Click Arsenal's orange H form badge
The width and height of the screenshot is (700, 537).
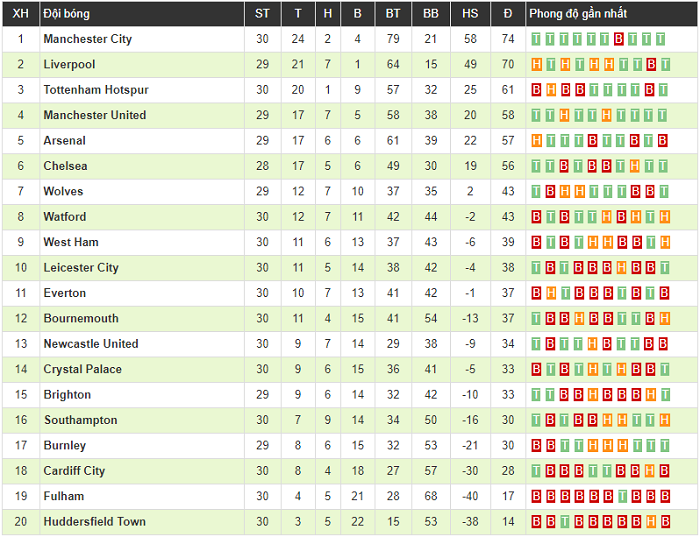pos(537,141)
